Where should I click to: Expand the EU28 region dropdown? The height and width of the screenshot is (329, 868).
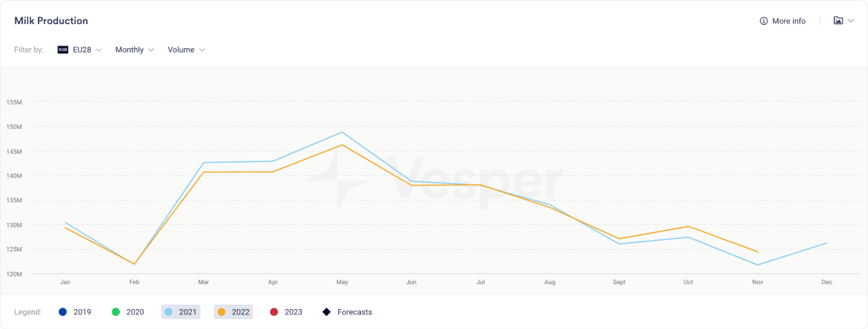(x=79, y=50)
